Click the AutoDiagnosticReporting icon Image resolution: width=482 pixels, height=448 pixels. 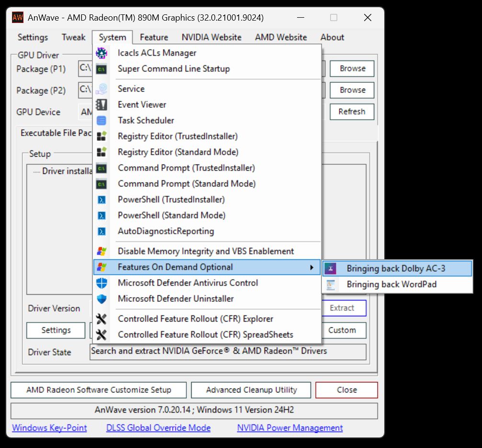tap(102, 231)
